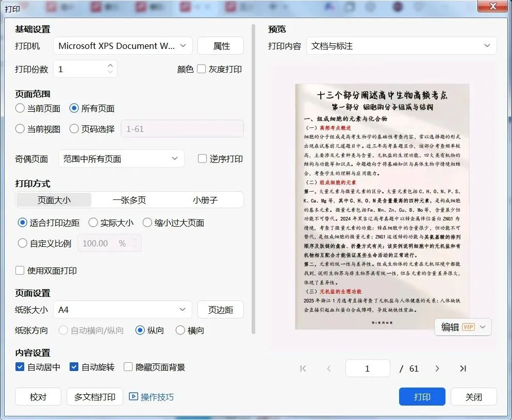Select 当前页面 radio button
512x420 pixels.
tap(20, 108)
